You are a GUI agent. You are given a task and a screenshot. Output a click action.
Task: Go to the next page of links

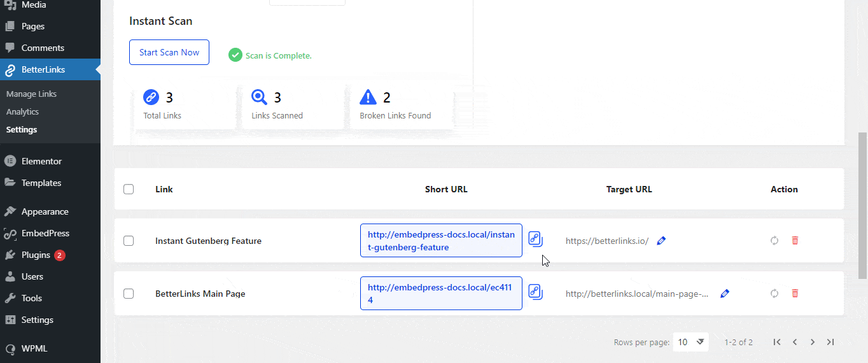point(813,342)
